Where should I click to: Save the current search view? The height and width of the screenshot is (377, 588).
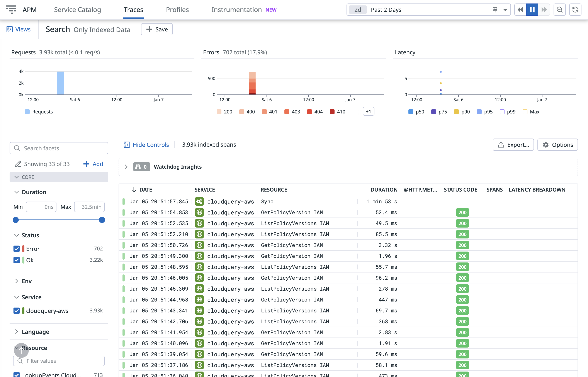tap(157, 29)
